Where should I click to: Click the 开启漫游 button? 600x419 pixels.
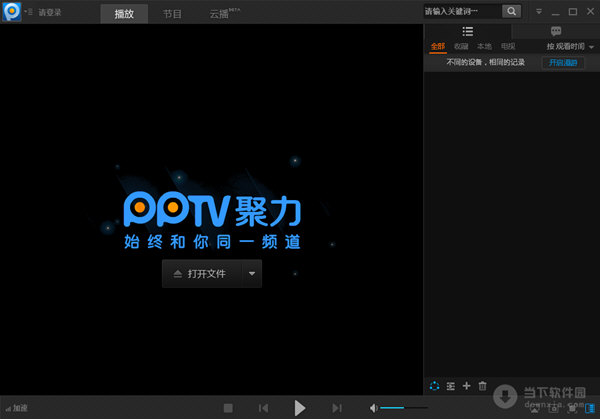click(563, 62)
